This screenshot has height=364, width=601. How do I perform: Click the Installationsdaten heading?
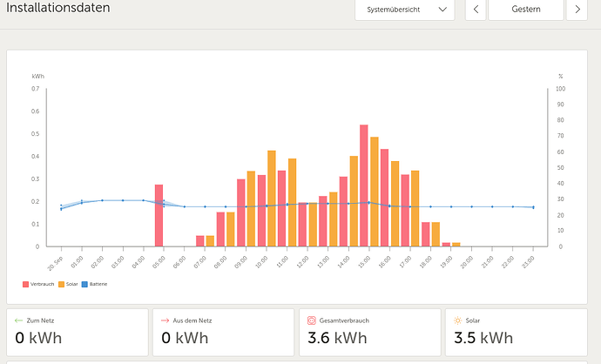[x=58, y=8]
